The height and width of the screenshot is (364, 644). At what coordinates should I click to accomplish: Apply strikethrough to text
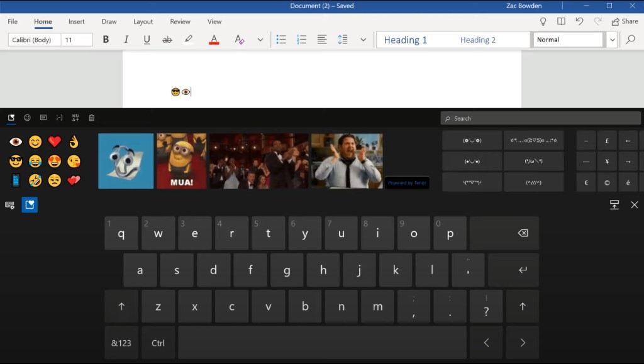click(x=167, y=40)
